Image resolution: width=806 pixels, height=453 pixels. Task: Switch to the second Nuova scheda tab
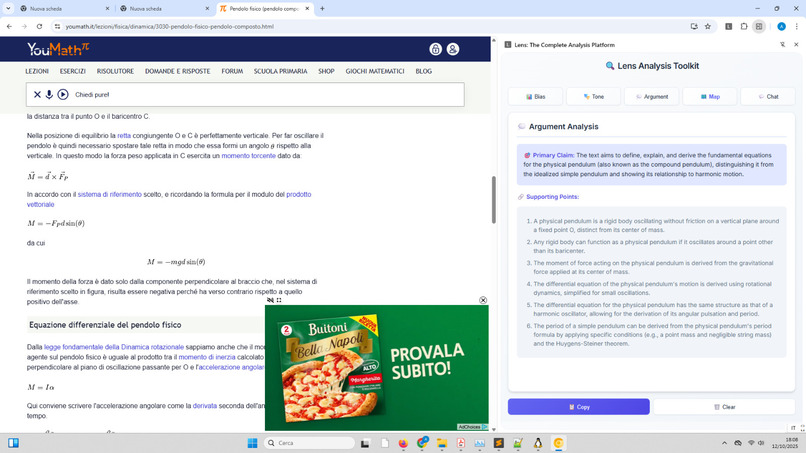pos(162,9)
